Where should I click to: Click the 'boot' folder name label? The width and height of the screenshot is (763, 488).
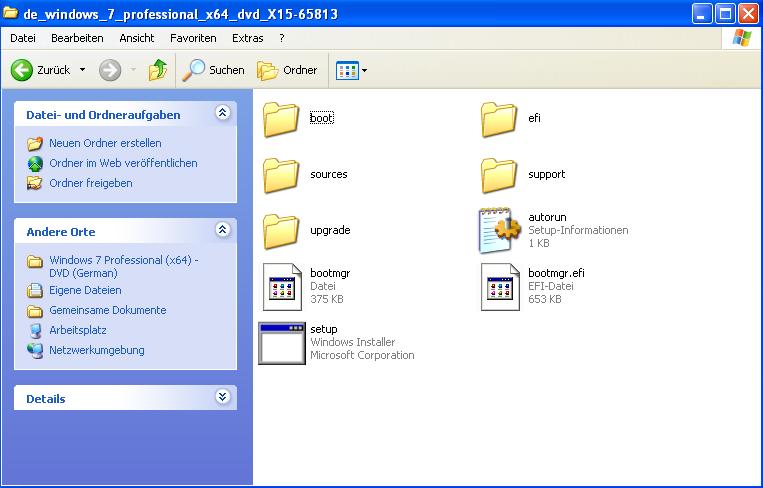322,118
